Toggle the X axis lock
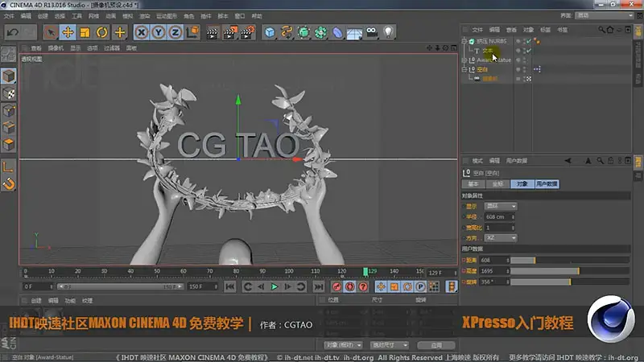Image resolution: width=644 pixels, height=362 pixels. coord(142,32)
